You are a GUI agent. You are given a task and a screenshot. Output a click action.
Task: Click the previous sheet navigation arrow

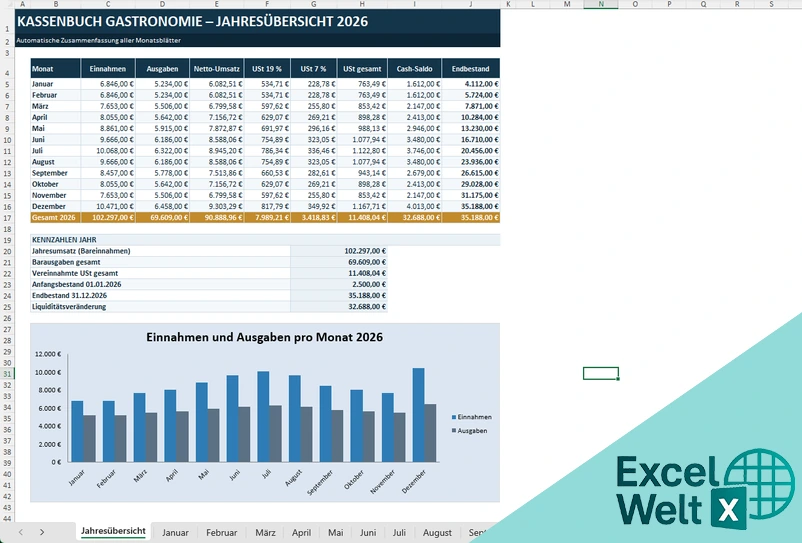21,532
